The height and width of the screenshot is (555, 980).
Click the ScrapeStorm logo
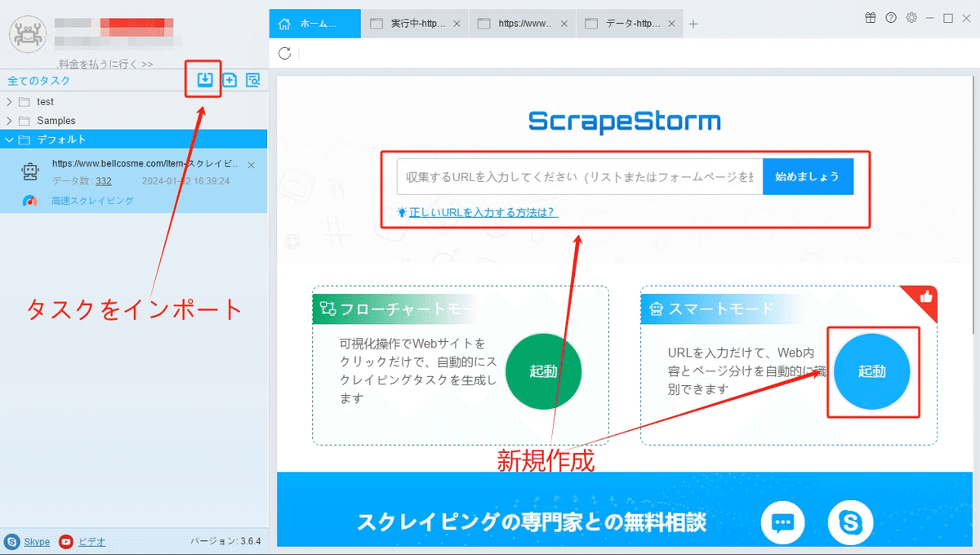625,122
